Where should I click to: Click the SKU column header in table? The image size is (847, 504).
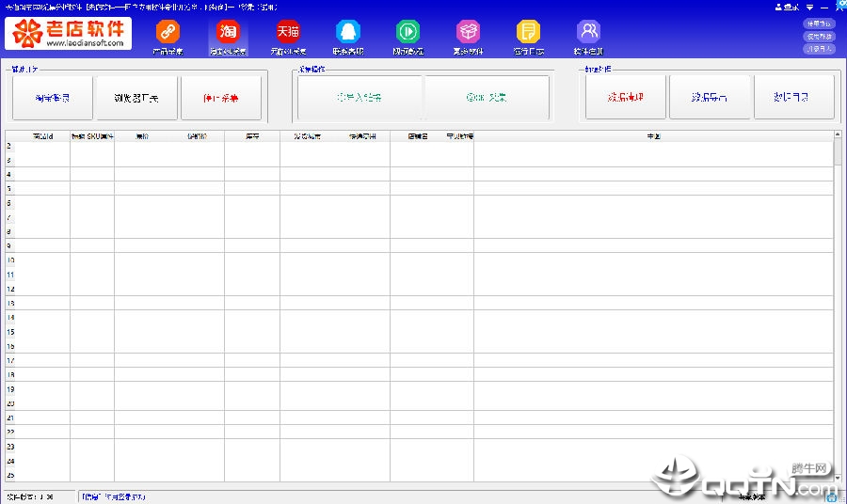92,136
